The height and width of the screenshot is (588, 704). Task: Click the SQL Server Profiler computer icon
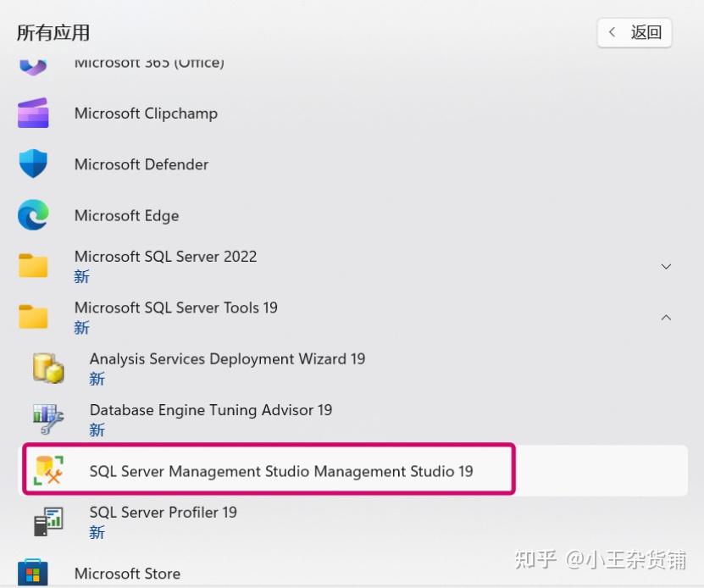[47, 521]
